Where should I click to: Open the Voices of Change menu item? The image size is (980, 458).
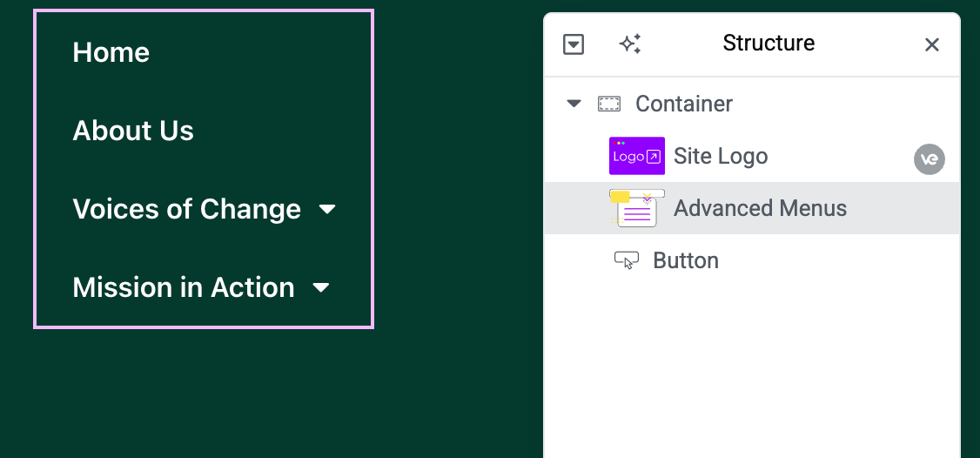pyautogui.click(x=187, y=209)
